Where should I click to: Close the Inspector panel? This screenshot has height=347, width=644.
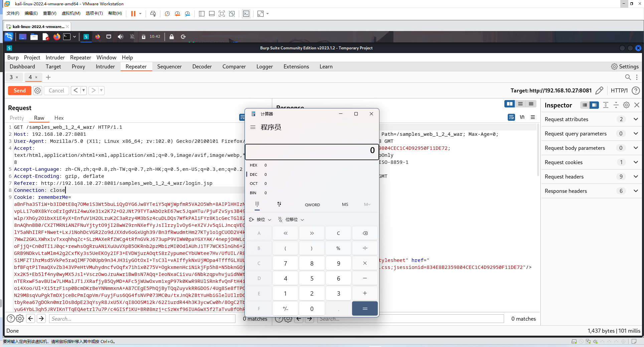pos(637,105)
